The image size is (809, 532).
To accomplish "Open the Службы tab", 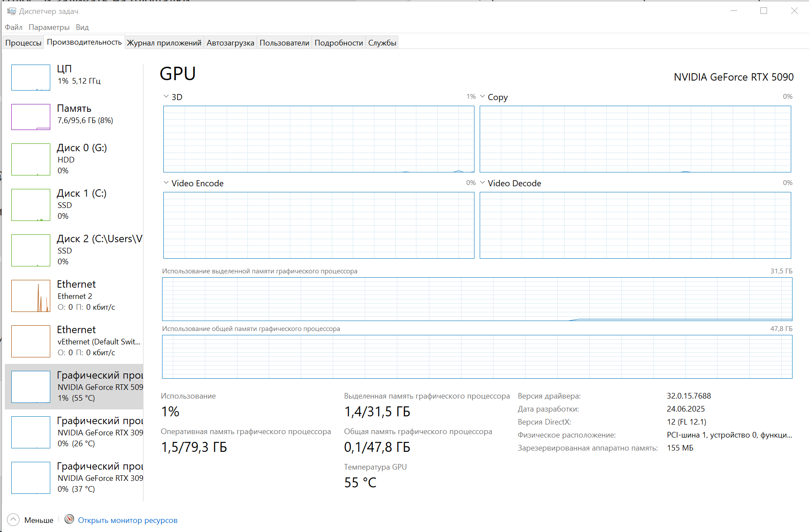I will [x=382, y=43].
